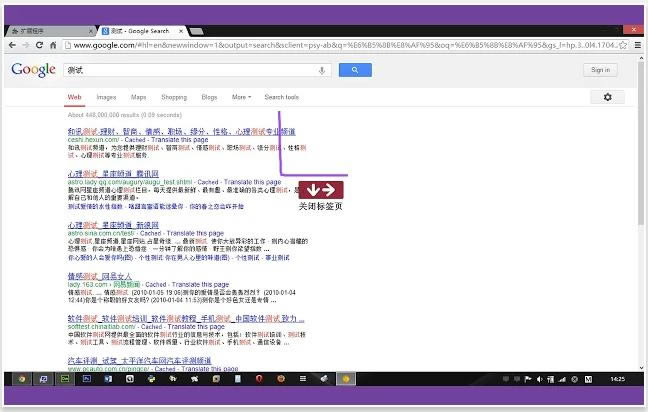The width and height of the screenshot is (648, 412).
Task: Open Cached link for ceshi.hexun.com result
Action: 135,140
